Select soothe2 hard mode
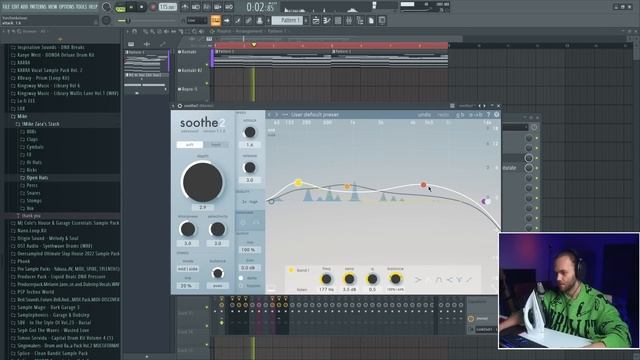Viewport: 640px width, 360px height. coord(216,144)
